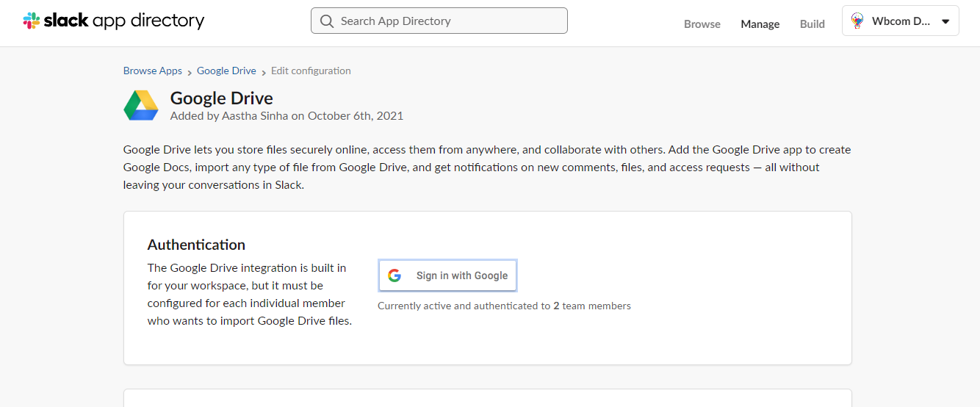Screen dimensions: 980x407
Task: Click the Authentication section heading
Action: click(x=196, y=245)
